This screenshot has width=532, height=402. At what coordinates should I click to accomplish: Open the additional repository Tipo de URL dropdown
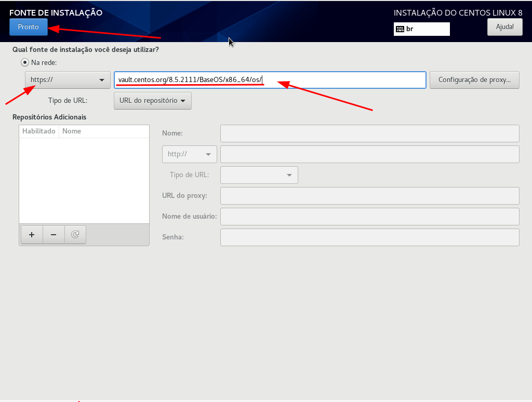(x=259, y=175)
